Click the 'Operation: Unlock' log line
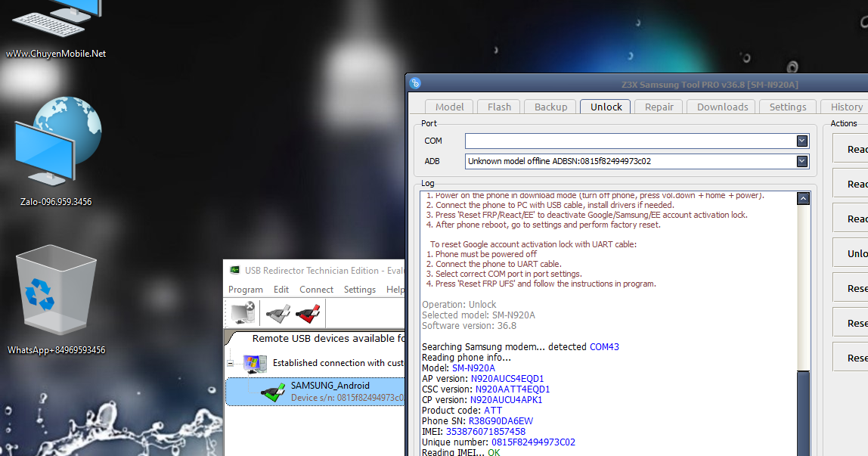Screen dimensions: 868x456 pyautogui.click(x=459, y=304)
